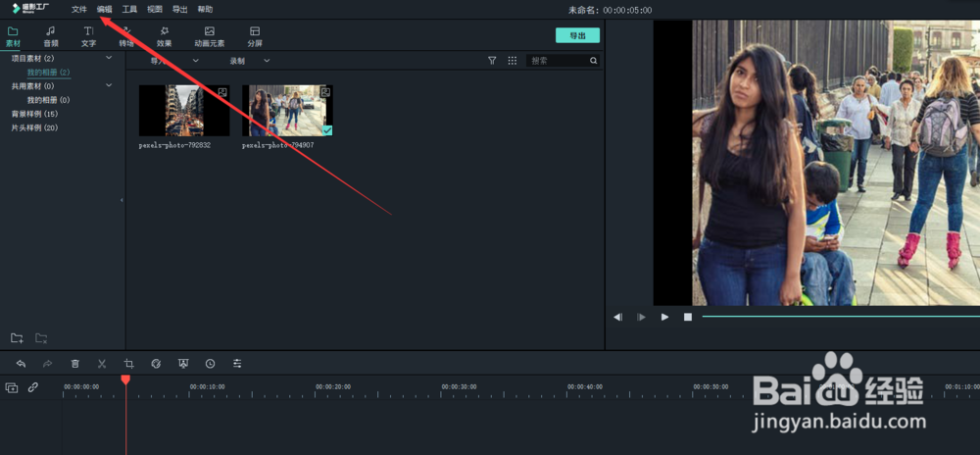The height and width of the screenshot is (455, 980).
Task: Toggle the timeline link icon
Action: (33, 387)
